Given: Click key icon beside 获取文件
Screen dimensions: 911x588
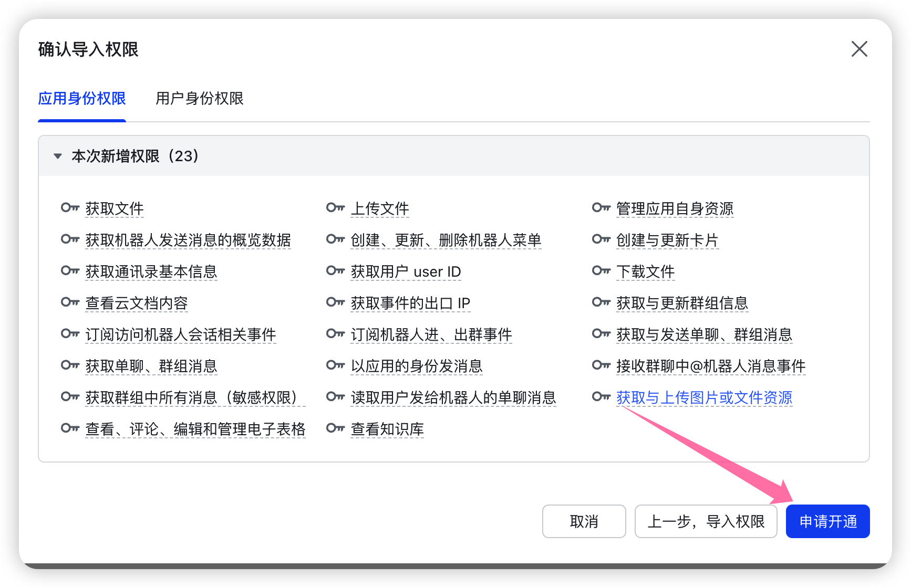Looking at the screenshot, I should pos(70,208).
